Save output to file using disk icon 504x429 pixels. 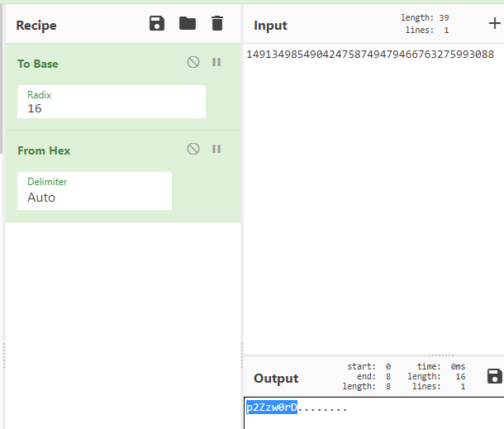click(494, 377)
